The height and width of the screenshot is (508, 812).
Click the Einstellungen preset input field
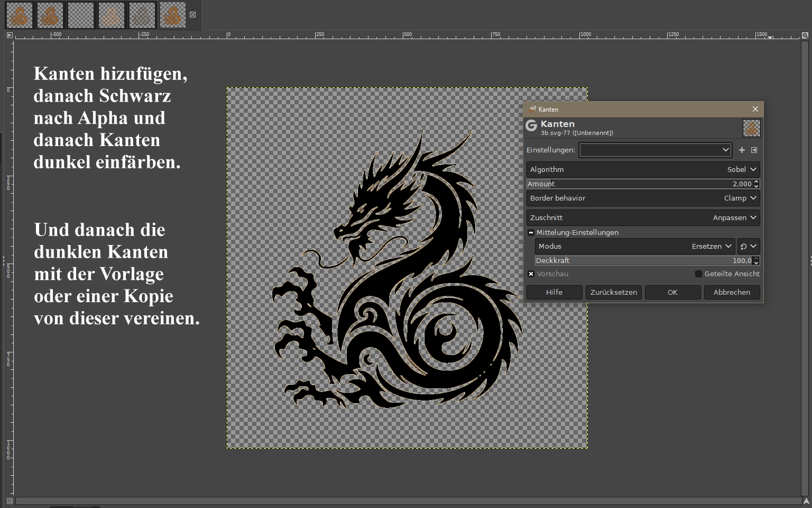click(650, 150)
